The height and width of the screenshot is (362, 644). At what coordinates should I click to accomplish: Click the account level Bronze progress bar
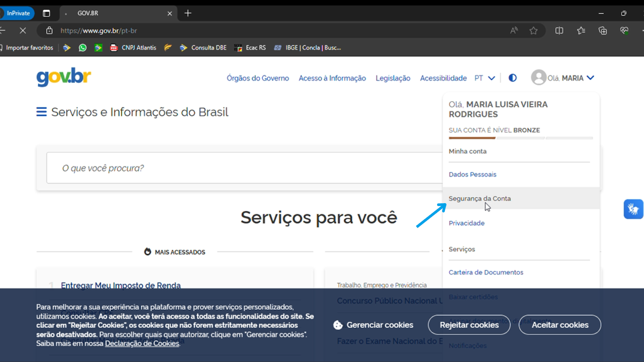[x=520, y=138]
